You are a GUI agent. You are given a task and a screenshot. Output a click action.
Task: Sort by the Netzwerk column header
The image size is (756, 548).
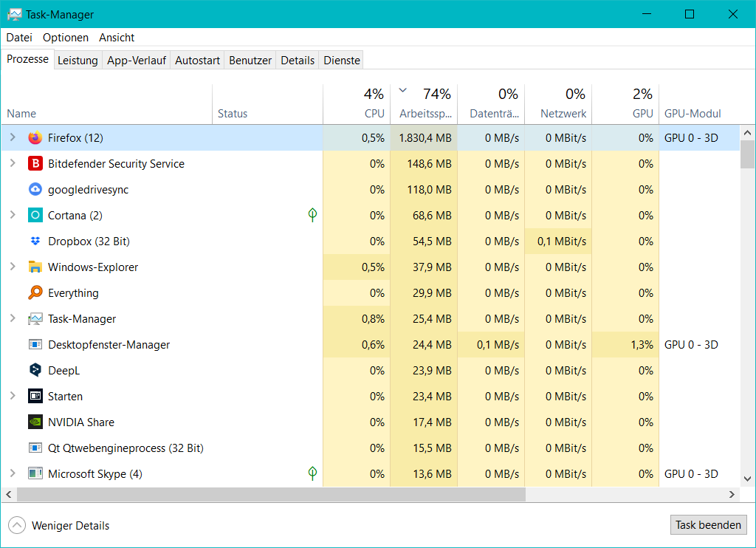click(558, 104)
